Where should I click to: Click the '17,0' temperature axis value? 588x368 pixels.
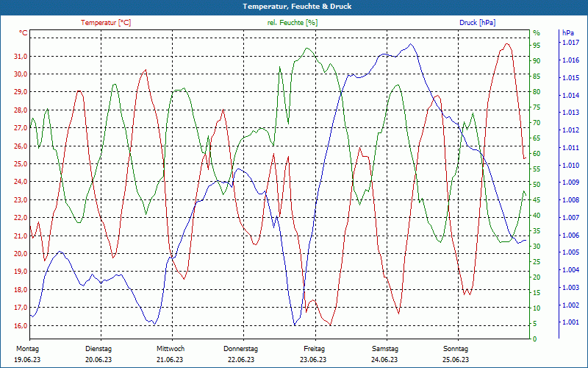coord(21,308)
